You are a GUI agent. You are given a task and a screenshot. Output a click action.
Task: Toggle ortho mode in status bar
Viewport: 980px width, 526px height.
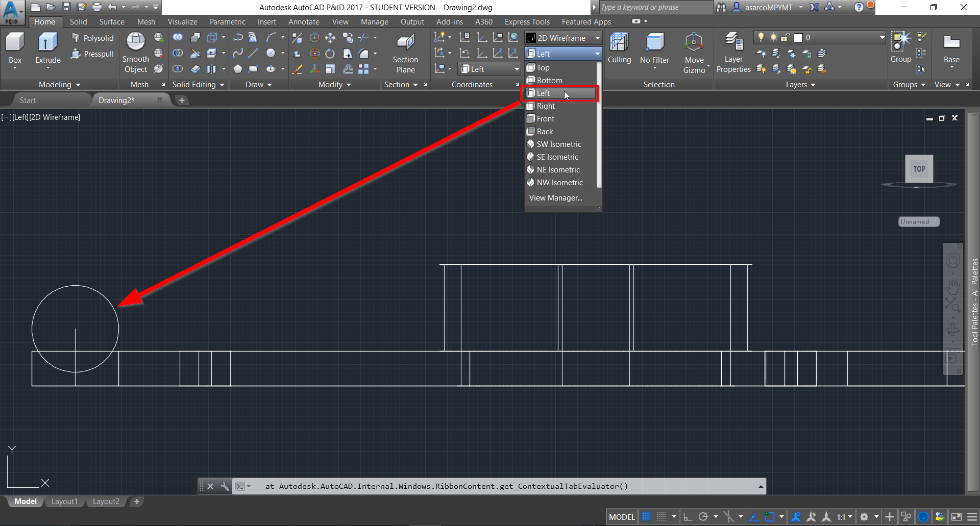click(x=688, y=517)
